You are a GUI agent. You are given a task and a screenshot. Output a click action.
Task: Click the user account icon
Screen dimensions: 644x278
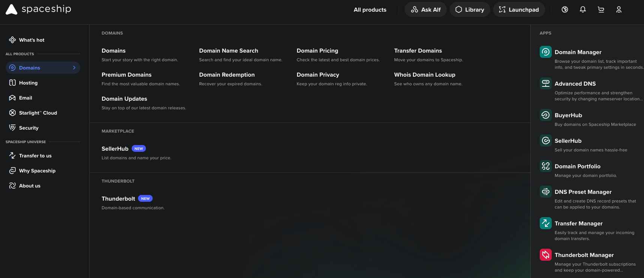(x=618, y=10)
